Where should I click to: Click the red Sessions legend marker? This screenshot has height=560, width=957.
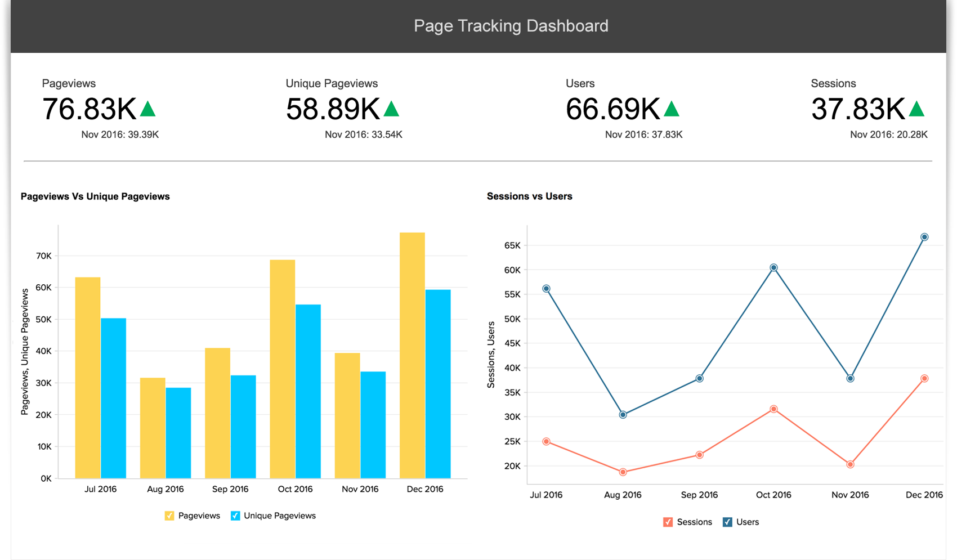(668, 522)
